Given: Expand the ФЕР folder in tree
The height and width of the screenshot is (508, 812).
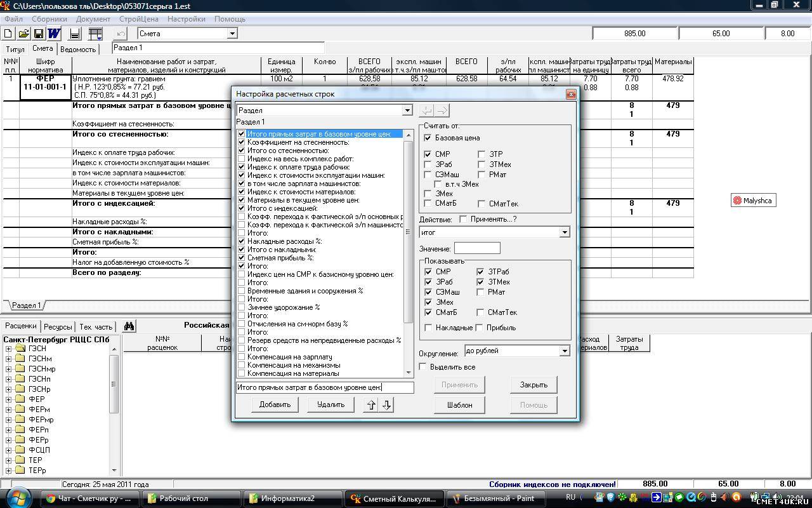Looking at the screenshot, I should point(9,399).
